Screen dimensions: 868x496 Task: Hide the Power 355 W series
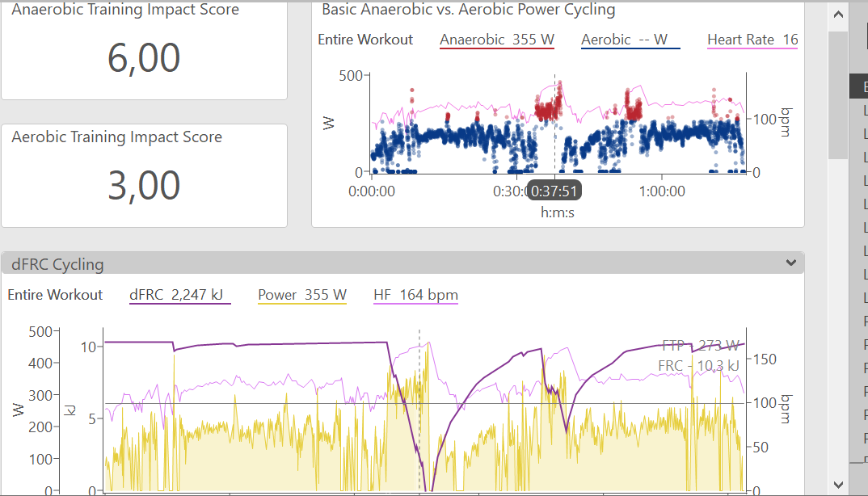[301, 295]
